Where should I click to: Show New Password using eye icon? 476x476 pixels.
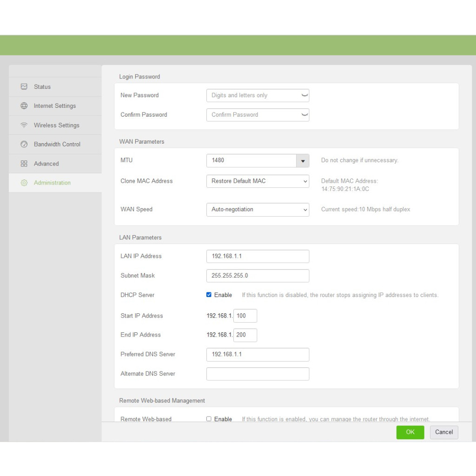304,95
